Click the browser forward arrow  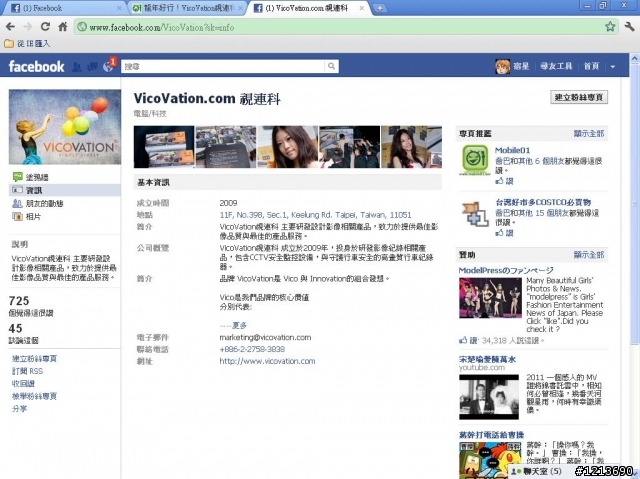click(27, 27)
